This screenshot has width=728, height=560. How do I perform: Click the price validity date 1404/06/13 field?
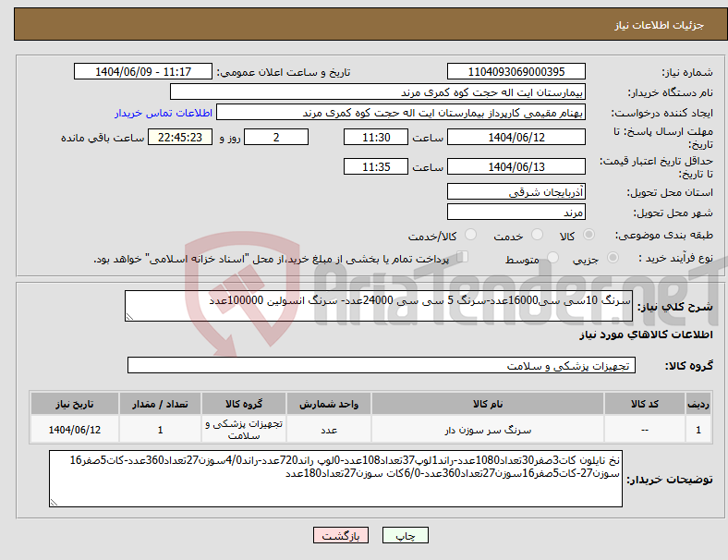tap(516, 166)
